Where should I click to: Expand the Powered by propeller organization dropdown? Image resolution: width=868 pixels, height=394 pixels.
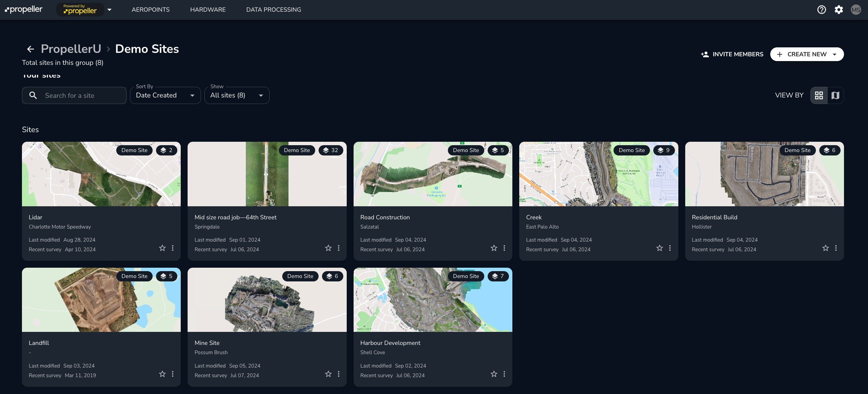point(109,10)
